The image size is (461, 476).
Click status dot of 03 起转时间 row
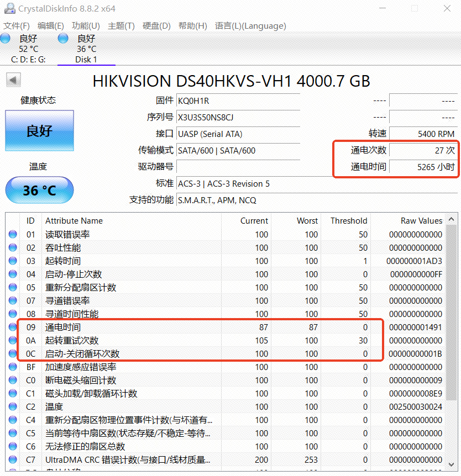13,261
